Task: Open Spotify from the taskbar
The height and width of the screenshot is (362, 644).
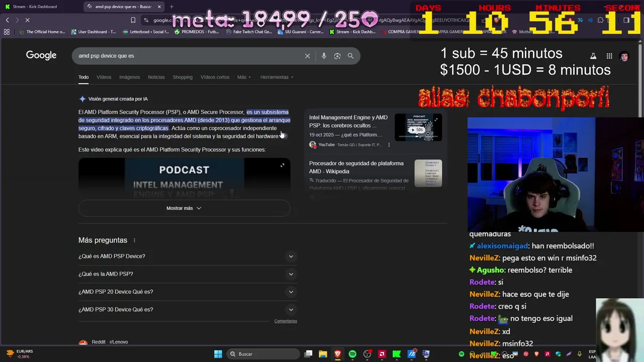Action: 352,354
